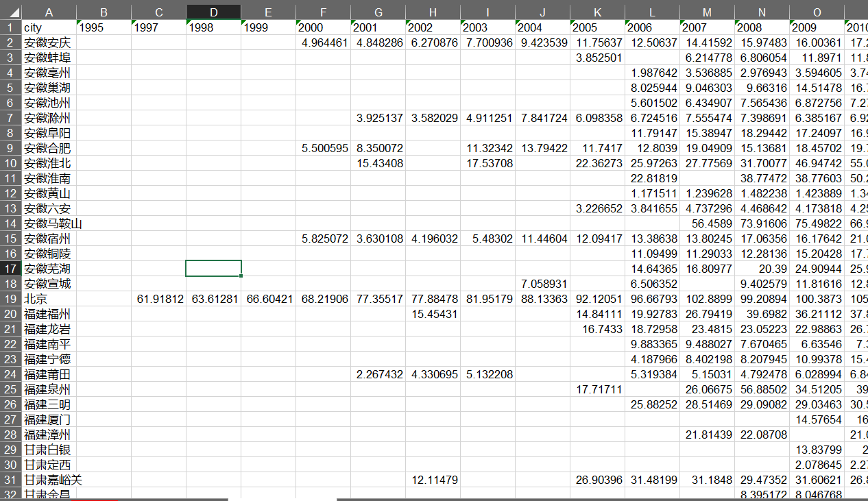The height and width of the screenshot is (501, 868).
Task: Select the '福建福州' city cell
Action: click(49, 314)
